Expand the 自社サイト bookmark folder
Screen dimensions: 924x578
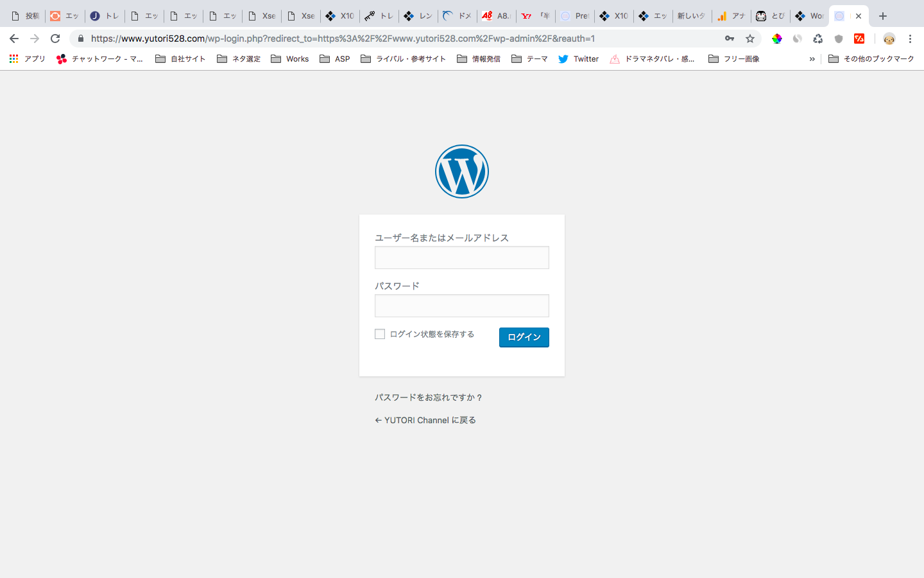180,59
